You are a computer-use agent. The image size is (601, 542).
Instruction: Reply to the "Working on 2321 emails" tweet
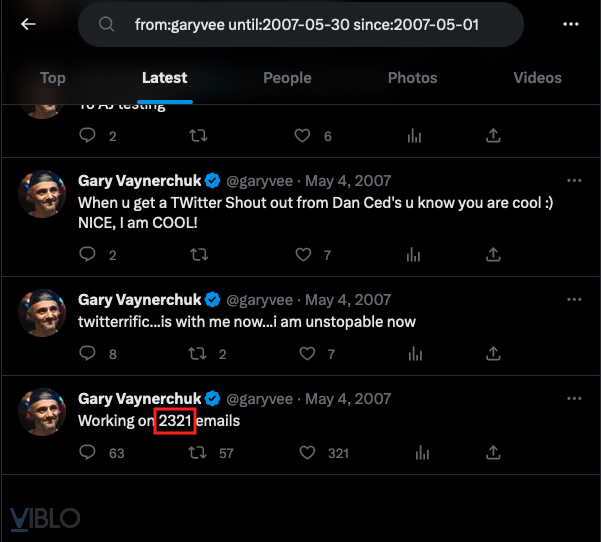[x=87, y=453]
